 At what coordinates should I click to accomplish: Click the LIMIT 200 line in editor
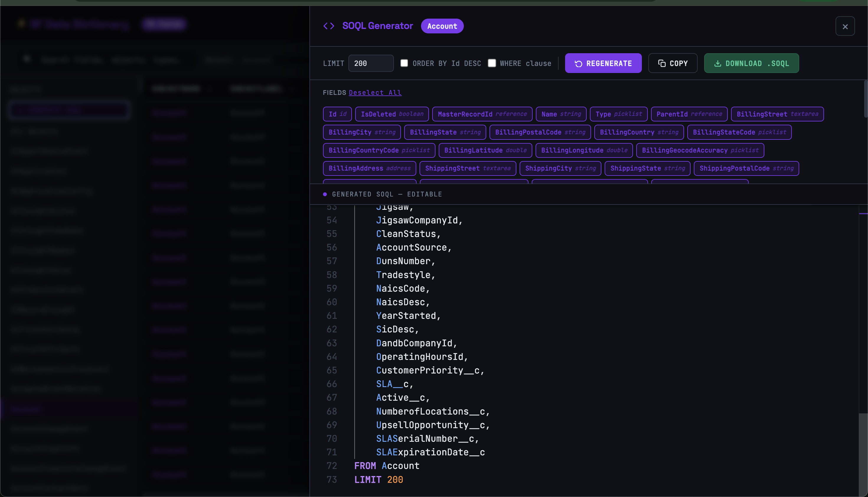(x=378, y=480)
